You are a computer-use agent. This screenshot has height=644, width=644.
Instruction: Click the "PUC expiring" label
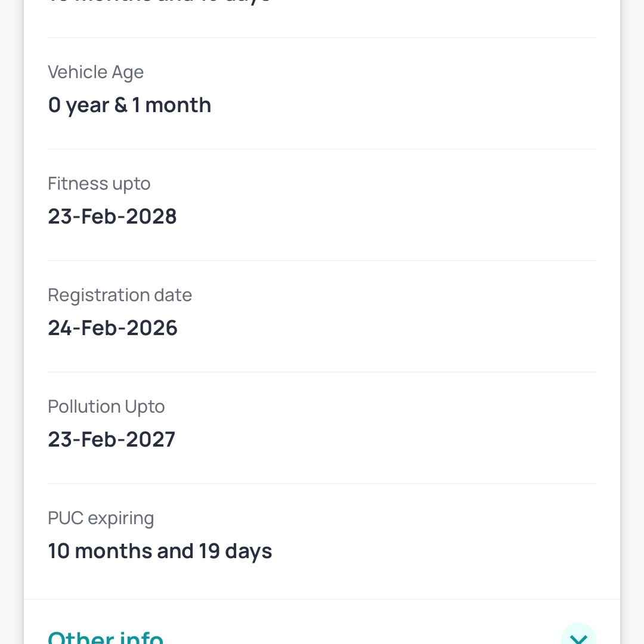[x=101, y=518]
